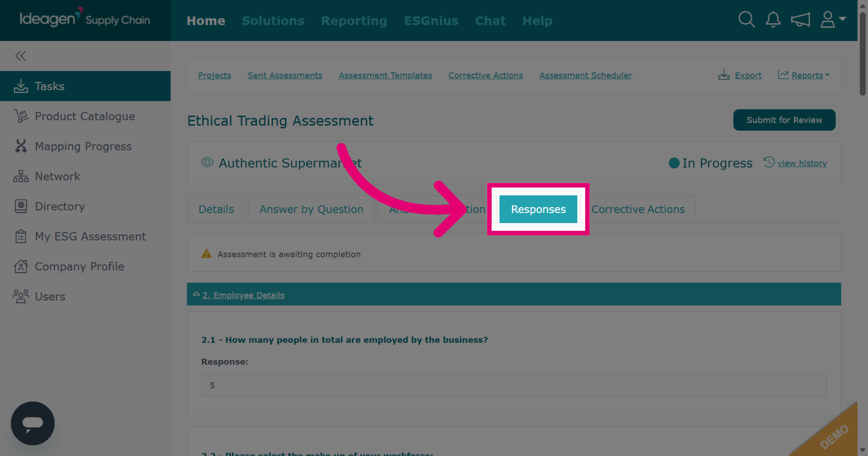This screenshot has height=456, width=868.
Task: Click the awaiting completion warning icon
Action: [x=207, y=254]
